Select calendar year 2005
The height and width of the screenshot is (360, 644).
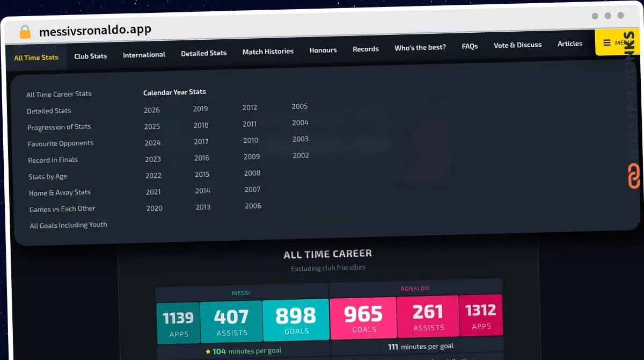pyautogui.click(x=299, y=106)
